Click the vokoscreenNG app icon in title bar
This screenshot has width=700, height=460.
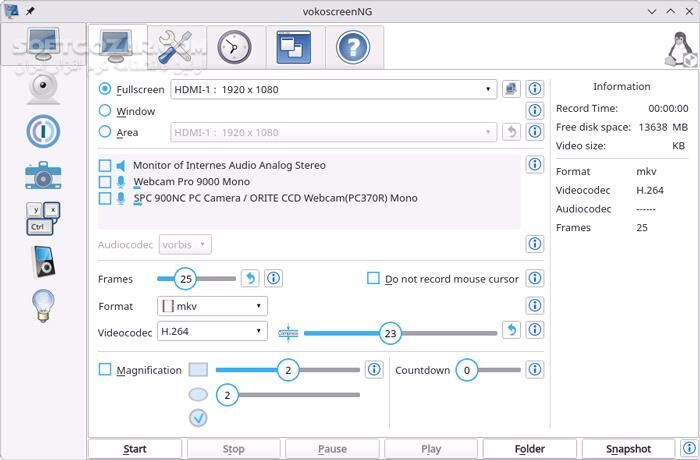pyautogui.click(x=11, y=11)
